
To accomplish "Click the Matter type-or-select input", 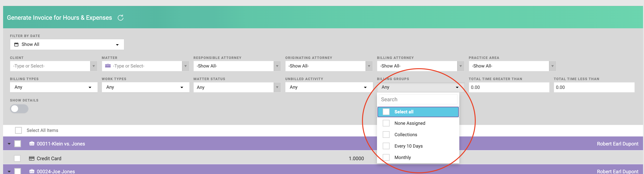I will pos(142,66).
